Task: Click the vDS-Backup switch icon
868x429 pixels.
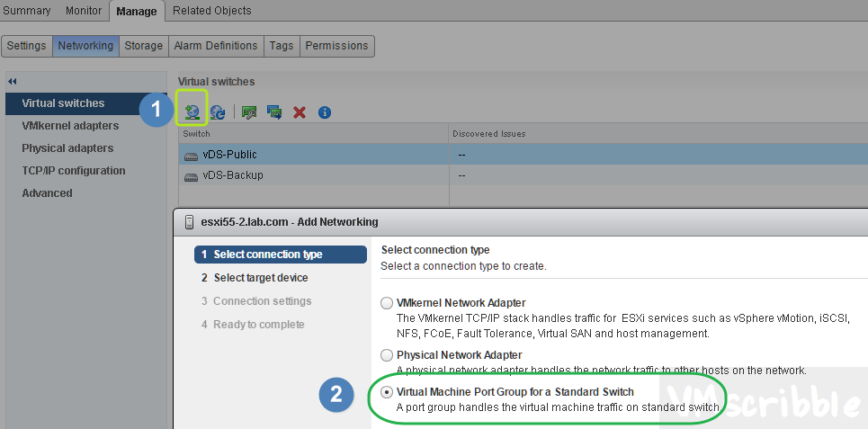Action: (x=191, y=175)
